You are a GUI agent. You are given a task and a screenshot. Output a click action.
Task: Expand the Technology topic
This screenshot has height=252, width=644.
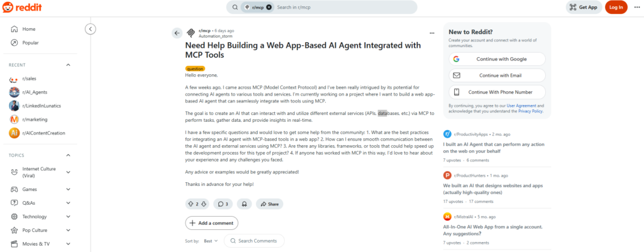(x=69, y=216)
